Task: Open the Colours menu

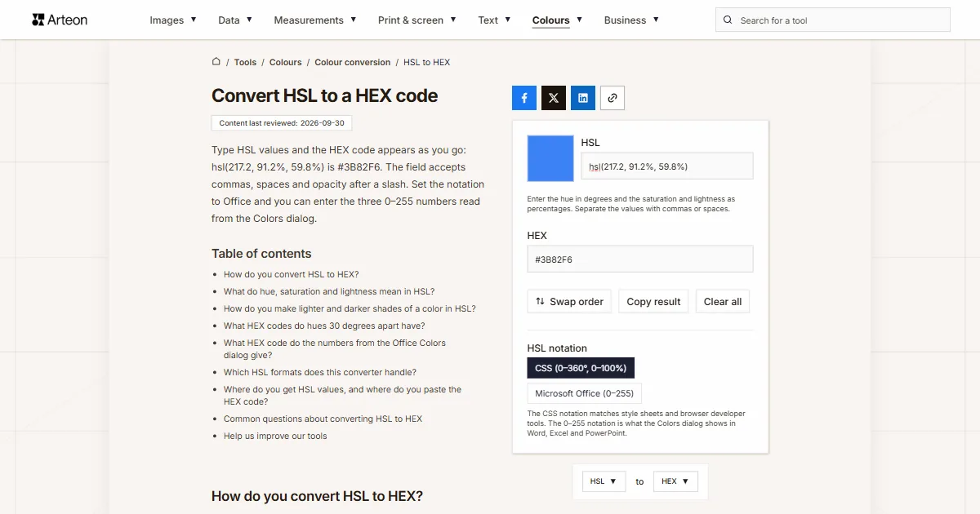Action: click(557, 20)
